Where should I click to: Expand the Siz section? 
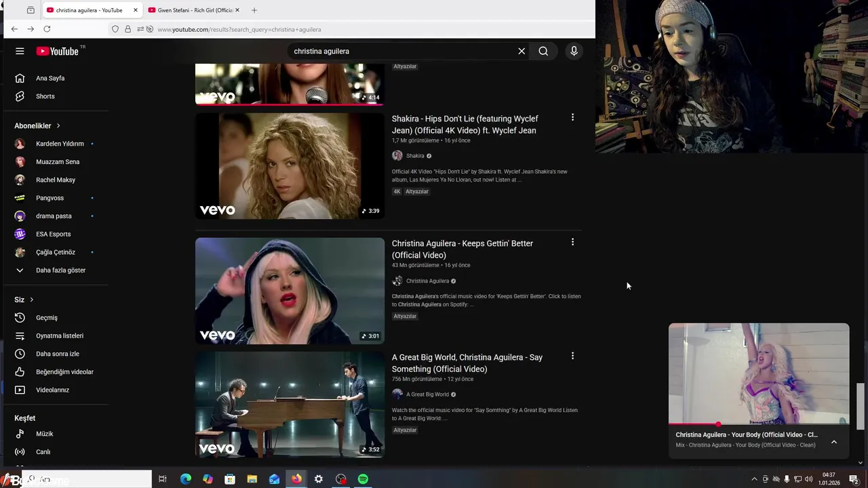coord(24,300)
